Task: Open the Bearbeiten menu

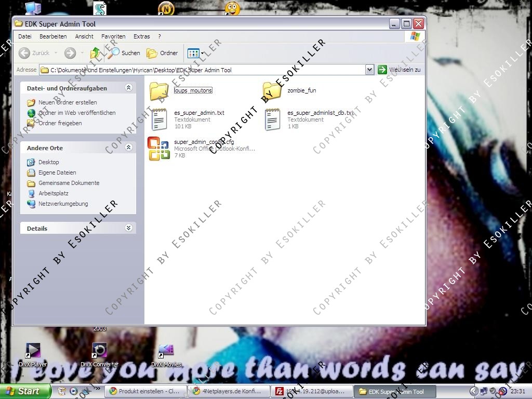Action: click(53, 36)
